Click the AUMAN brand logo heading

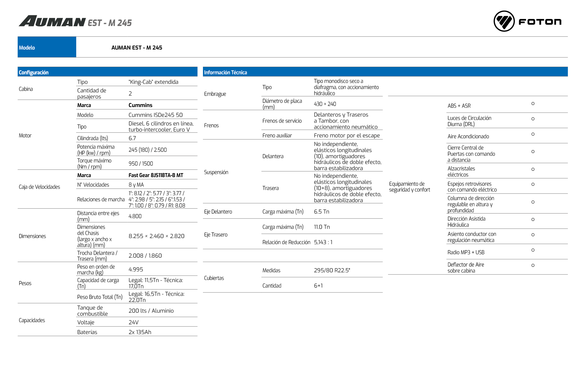[52, 21]
